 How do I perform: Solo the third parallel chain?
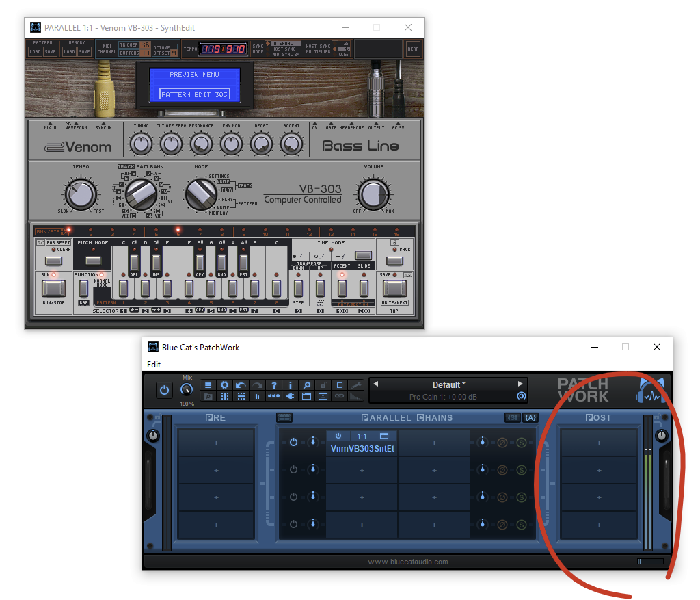pos(521,497)
